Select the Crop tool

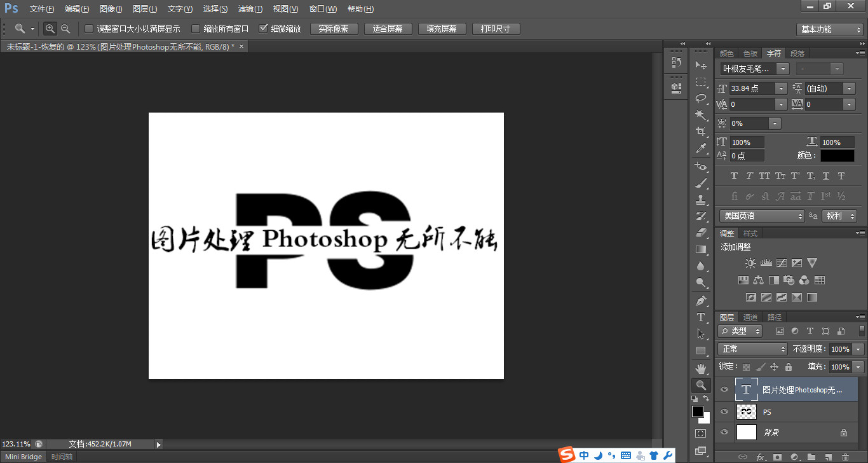tap(701, 131)
